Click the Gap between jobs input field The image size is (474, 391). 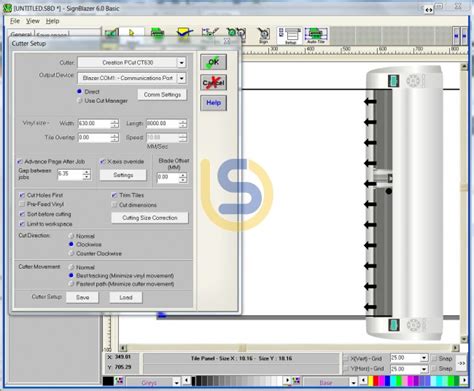[x=70, y=174]
